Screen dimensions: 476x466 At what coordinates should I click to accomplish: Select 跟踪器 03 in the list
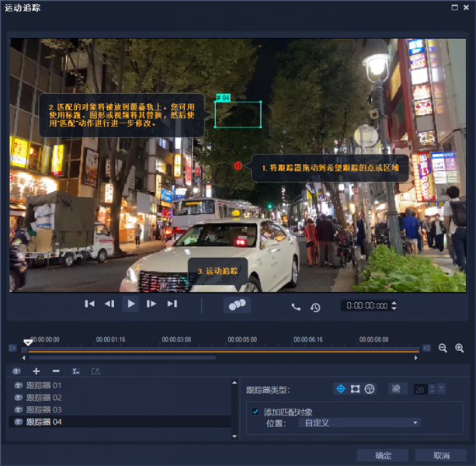[x=120, y=409]
